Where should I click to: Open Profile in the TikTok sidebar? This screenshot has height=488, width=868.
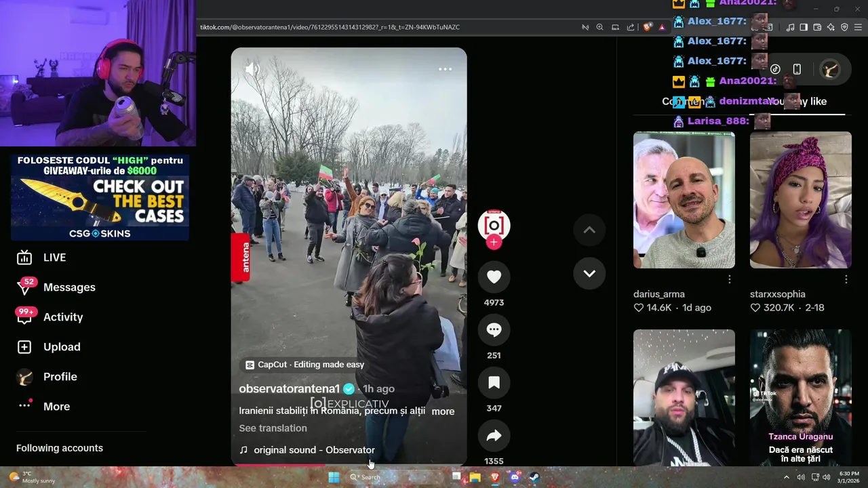point(60,377)
